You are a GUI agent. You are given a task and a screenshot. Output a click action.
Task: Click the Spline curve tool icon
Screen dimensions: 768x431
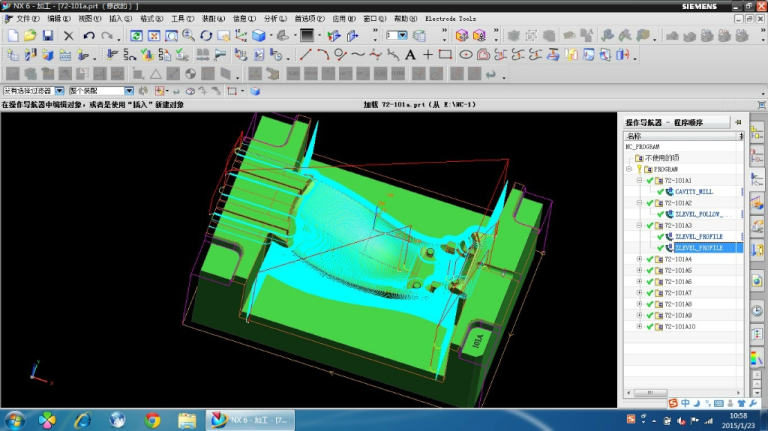[x=358, y=55]
